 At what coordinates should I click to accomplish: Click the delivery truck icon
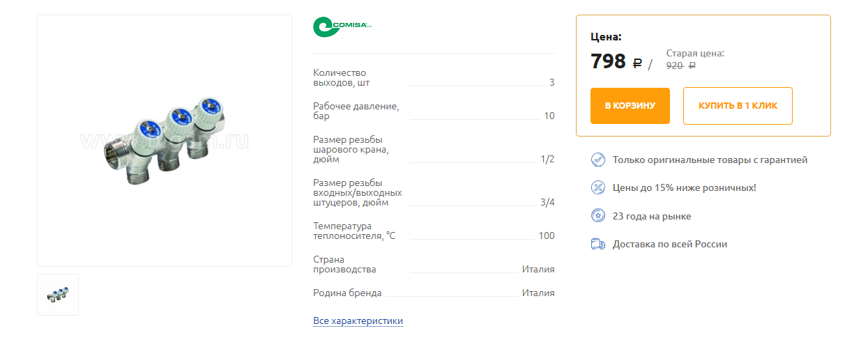597,244
